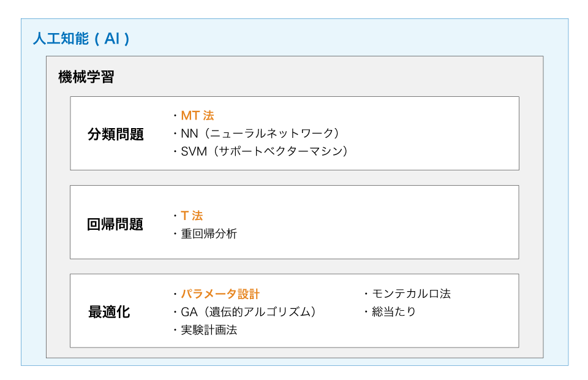Image resolution: width=588 pixels, height=380 pixels.
Task: Click the NN（ニューラルネットワーク）item
Action: click(x=260, y=133)
